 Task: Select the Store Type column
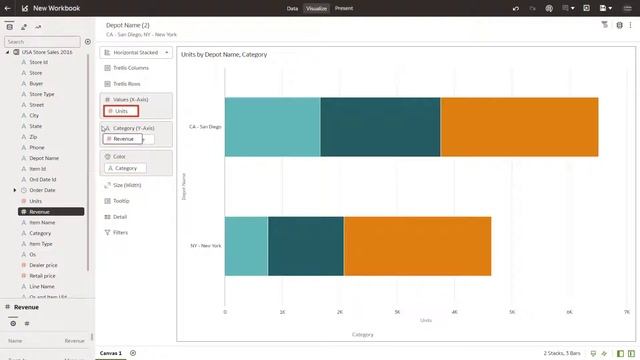pos(42,94)
